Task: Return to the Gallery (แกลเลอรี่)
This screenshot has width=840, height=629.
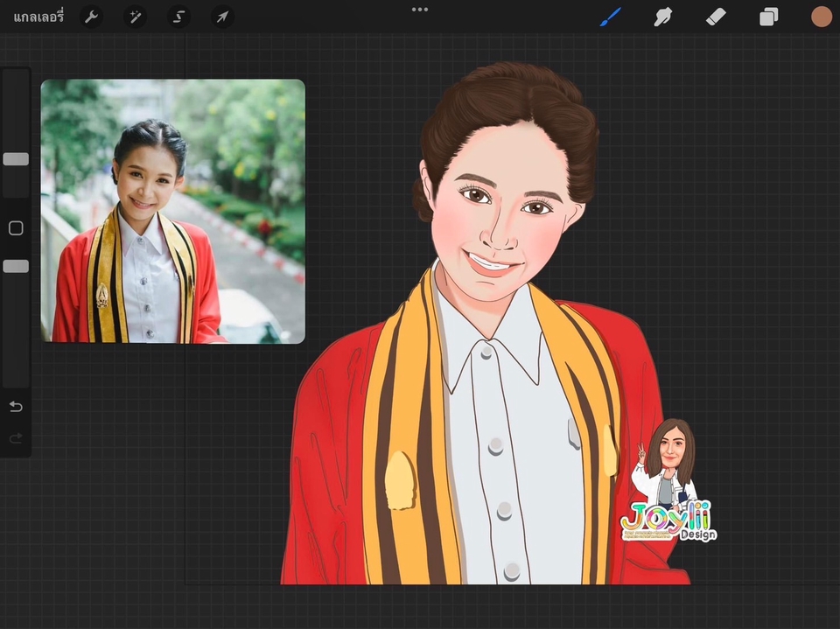Action: pos(38,17)
